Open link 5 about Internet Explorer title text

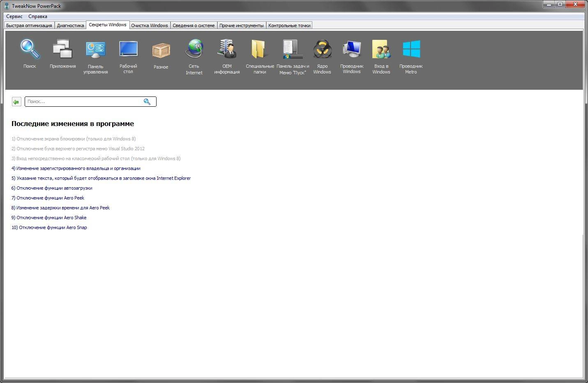point(101,178)
